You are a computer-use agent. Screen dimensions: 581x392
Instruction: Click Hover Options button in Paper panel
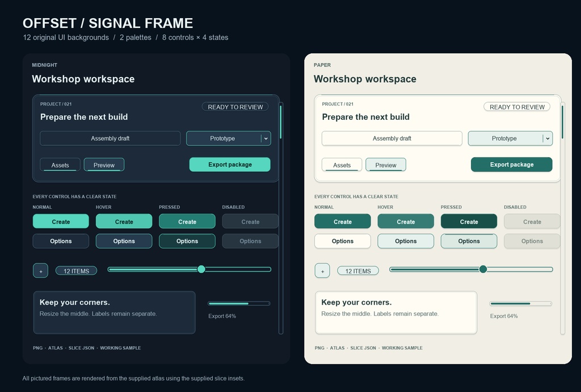click(x=406, y=241)
